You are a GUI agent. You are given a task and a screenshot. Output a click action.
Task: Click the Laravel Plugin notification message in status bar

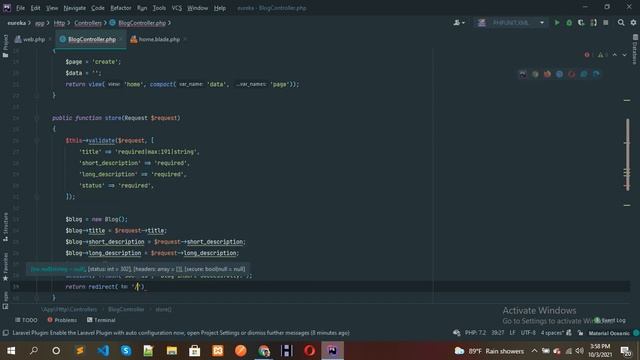[181, 333]
